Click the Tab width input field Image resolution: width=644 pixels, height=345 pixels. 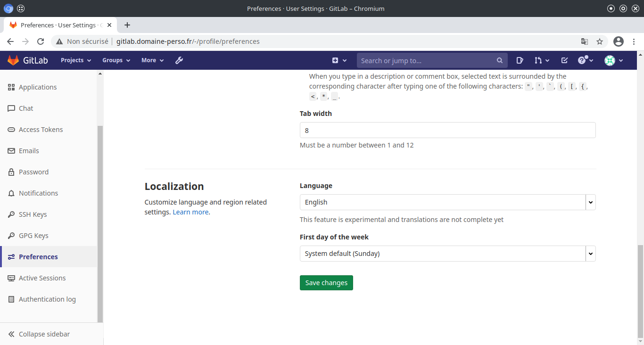click(447, 130)
